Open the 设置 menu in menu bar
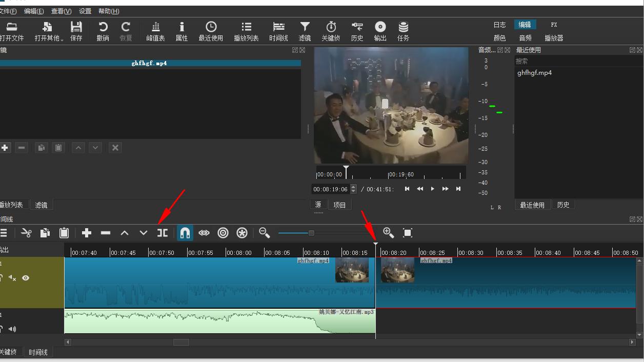 pos(85,11)
